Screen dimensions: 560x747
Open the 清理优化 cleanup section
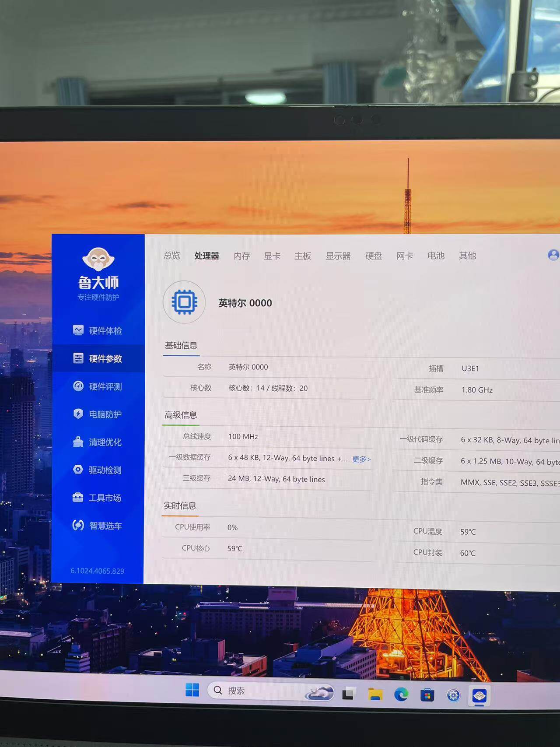coord(98,442)
